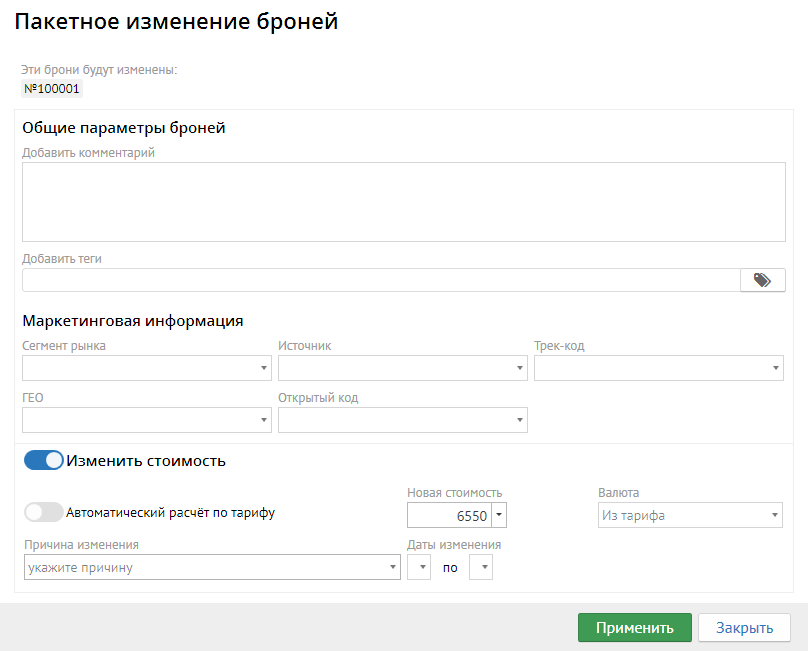Focus the Добавить комментарий text area
808x651 pixels.
pyautogui.click(x=403, y=201)
